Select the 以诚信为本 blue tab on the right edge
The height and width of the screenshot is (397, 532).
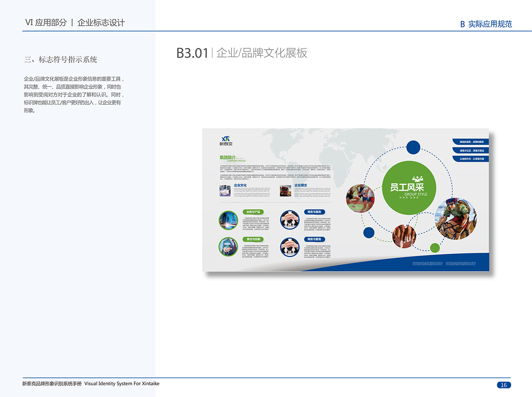(x=471, y=158)
